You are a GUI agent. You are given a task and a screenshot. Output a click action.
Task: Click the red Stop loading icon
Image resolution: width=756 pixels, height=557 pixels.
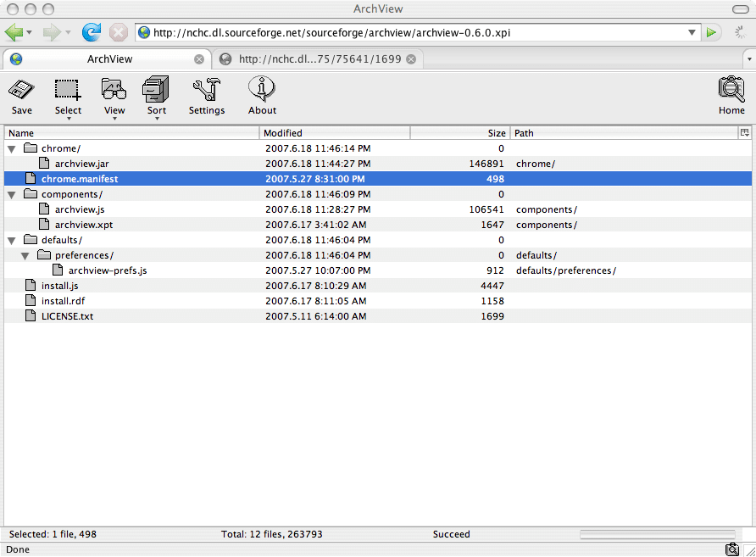click(x=118, y=33)
